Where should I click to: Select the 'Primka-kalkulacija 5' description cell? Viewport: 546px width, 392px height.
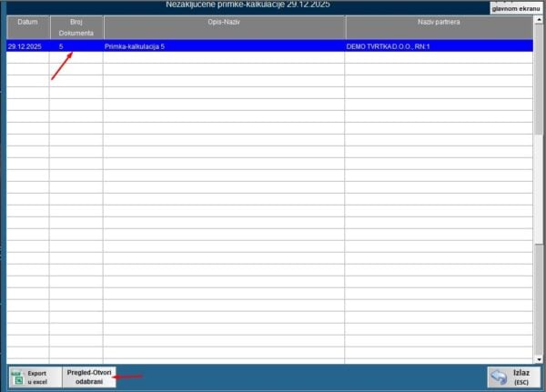click(x=223, y=45)
